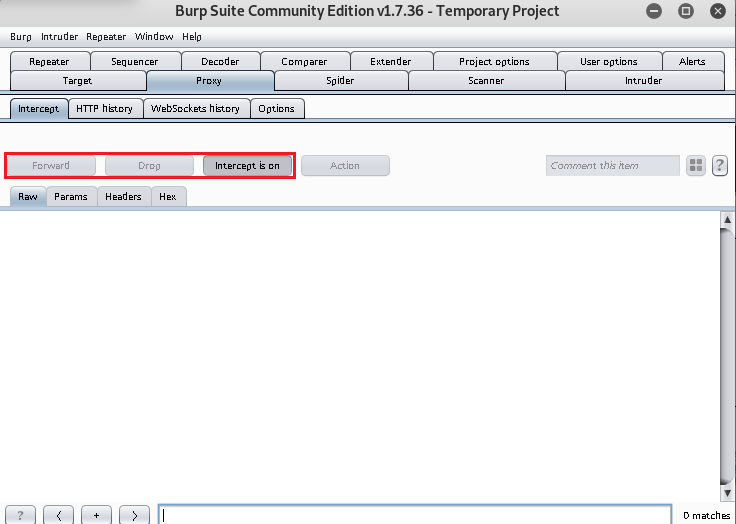Image resolution: width=736 pixels, height=524 pixels.
Task: Switch to the Spider tab
Action: point(340,81)
